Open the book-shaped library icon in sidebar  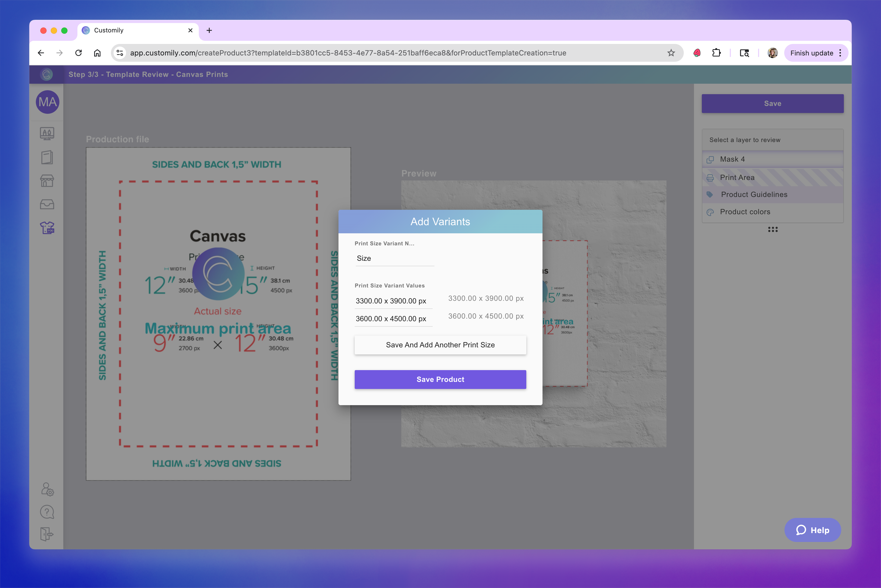(47, 157)
